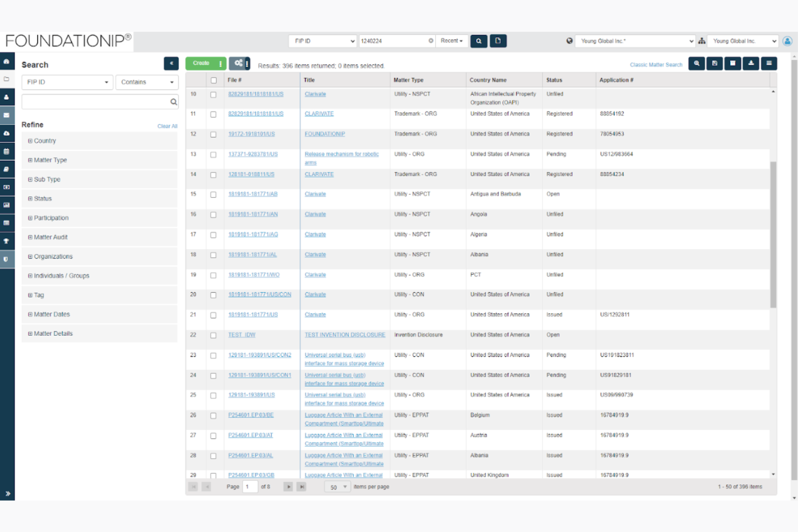Open file link 19172-1918101/US

[251, 134]
